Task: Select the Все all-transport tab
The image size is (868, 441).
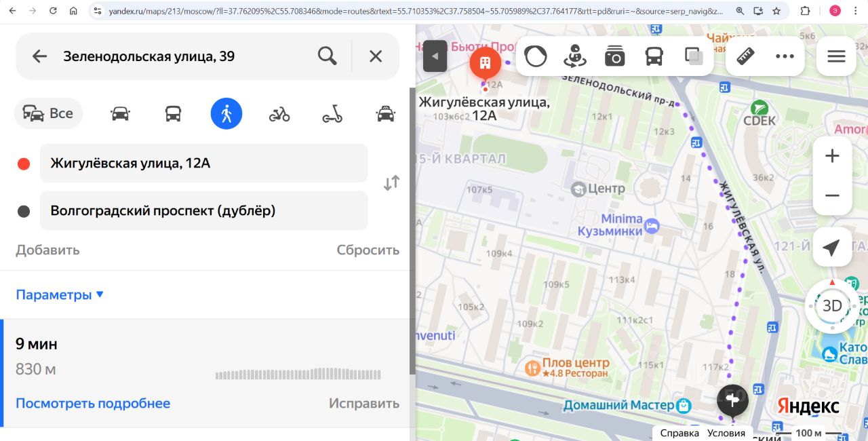Action: [48, 113]
